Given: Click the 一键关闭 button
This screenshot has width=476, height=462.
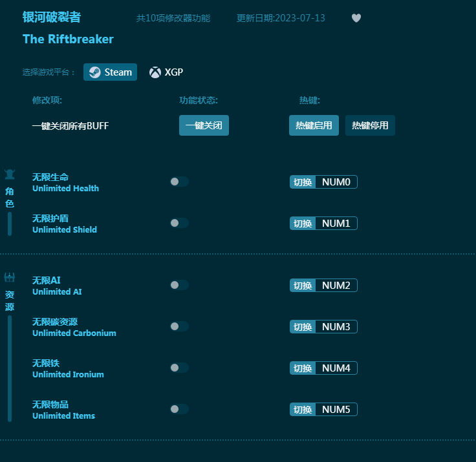Looking at the screenshot, I should [x=204, y=125].
